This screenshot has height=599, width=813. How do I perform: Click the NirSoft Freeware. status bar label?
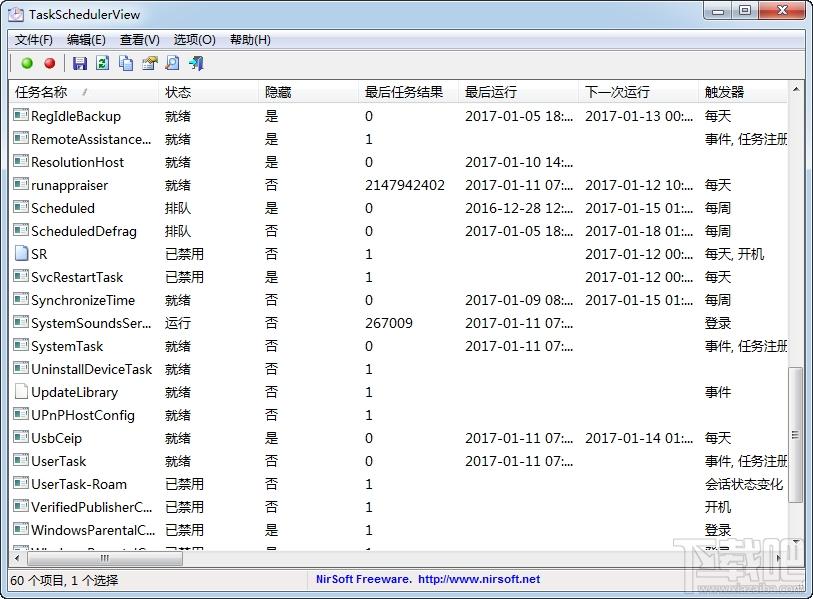click(x=364, y=579)
